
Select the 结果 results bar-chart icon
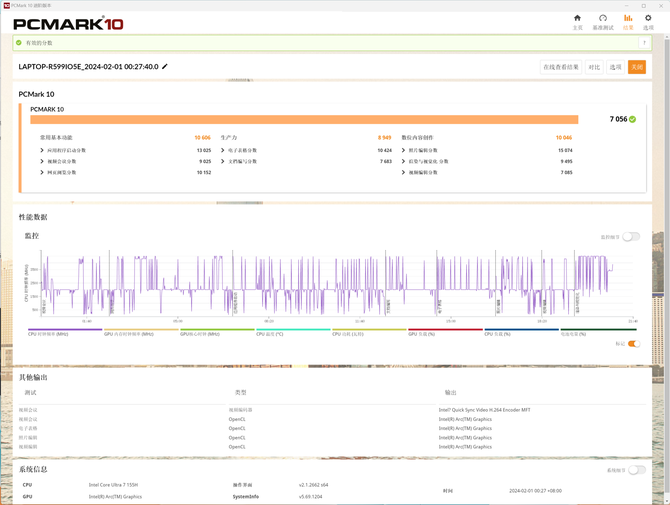[628, 18]
